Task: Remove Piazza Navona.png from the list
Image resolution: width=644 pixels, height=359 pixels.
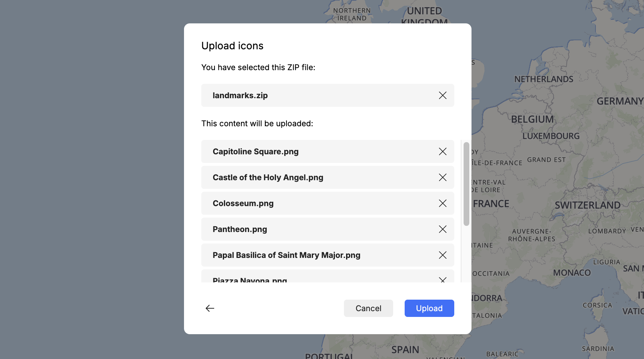Action: pos(442,279)
